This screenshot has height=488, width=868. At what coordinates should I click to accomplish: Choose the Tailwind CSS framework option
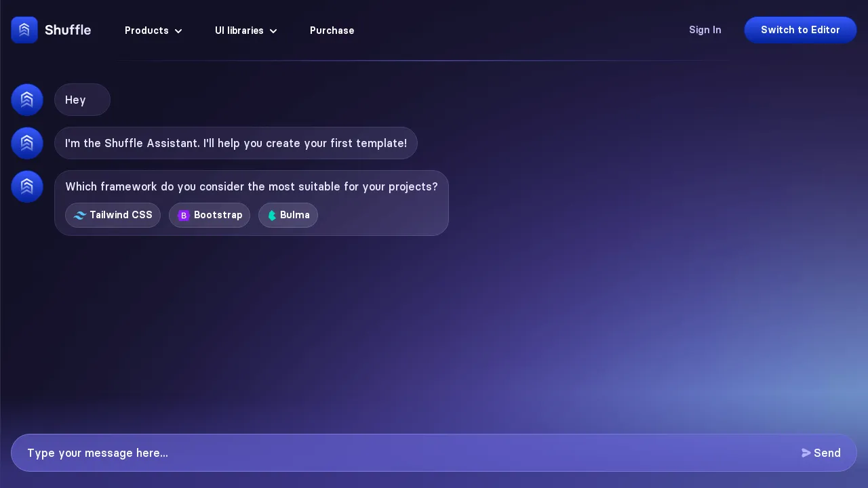[113, 215]
